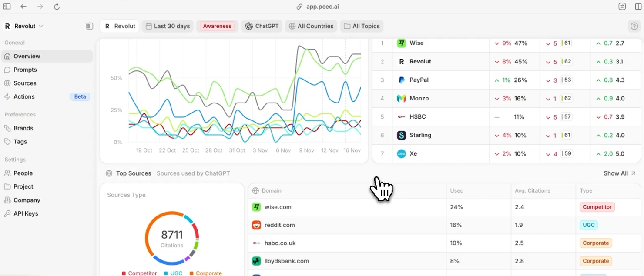This screenshot has width=644, height=276.
Task: Open the All Countries filter
Action: click(x=311, y=26)
